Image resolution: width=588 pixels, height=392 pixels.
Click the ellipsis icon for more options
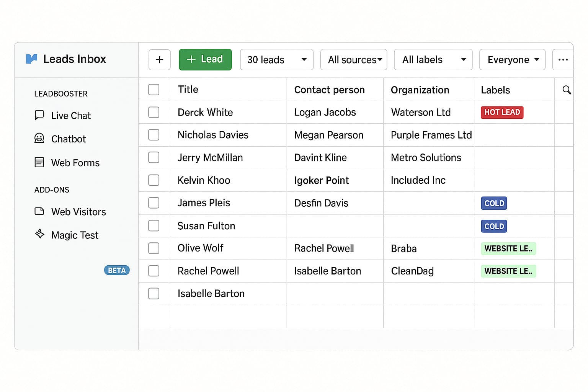[563, 60]
